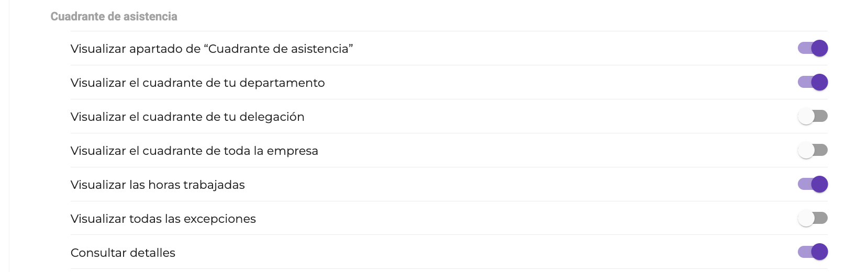
Task: Select the "Visualizar el cuadrante de tu delegación" text
Action: pos(187,117)
